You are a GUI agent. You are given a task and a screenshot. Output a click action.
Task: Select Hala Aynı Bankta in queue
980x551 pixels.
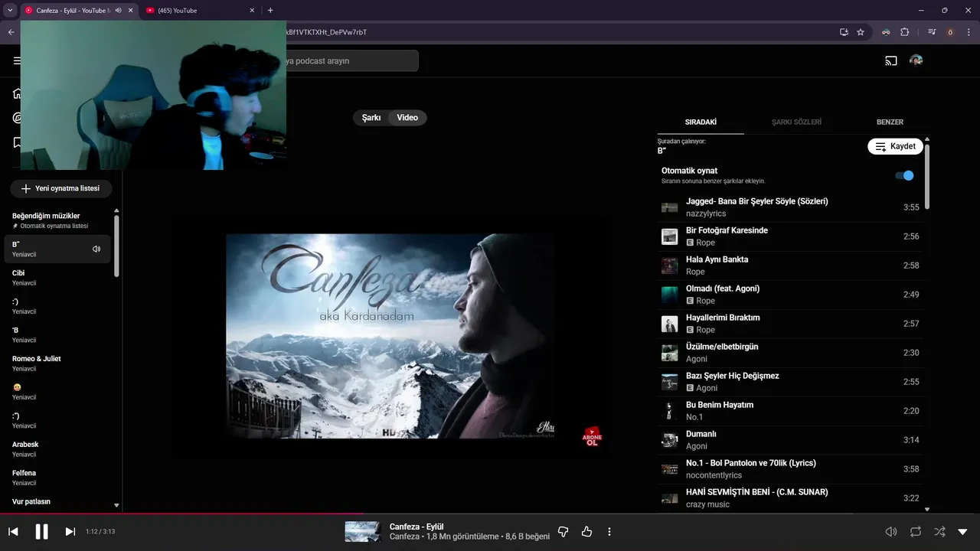[x=791, y=266]
